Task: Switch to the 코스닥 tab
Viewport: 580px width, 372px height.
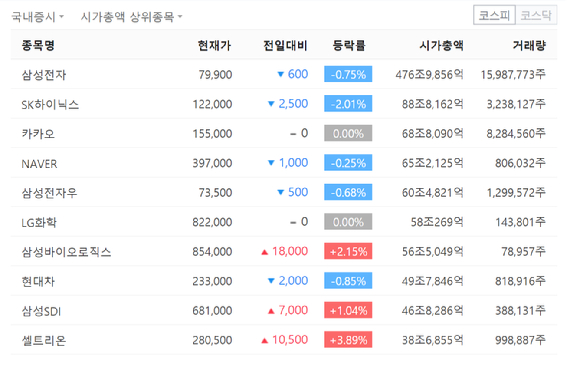Action: (x=536, y=16)
